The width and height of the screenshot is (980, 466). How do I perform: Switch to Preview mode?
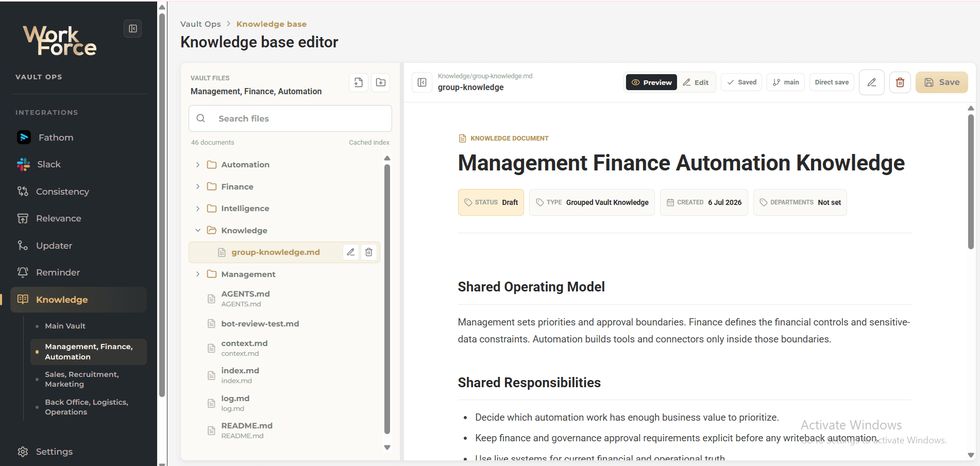tap(652, 82)
